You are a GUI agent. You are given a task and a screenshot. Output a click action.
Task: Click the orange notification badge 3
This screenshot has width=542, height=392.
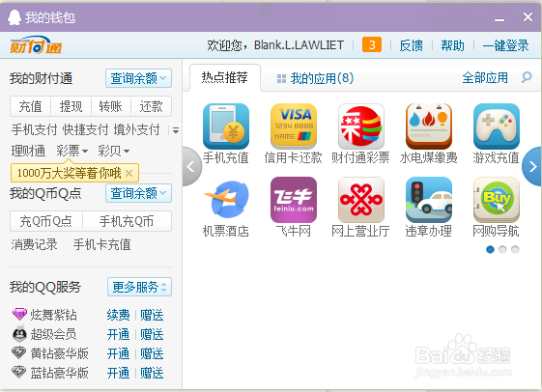pyautogui.click(x=372, y=45)
